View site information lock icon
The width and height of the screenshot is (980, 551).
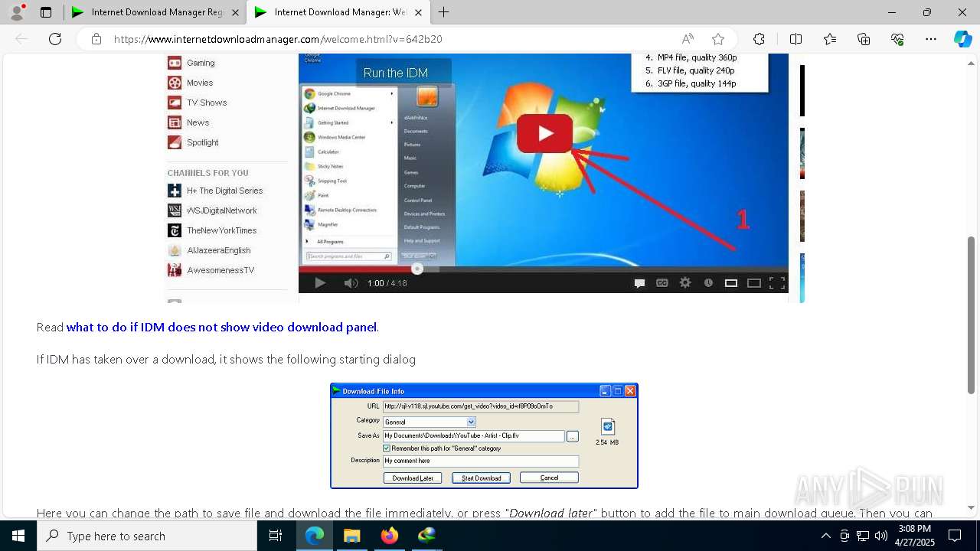[96, 39]
